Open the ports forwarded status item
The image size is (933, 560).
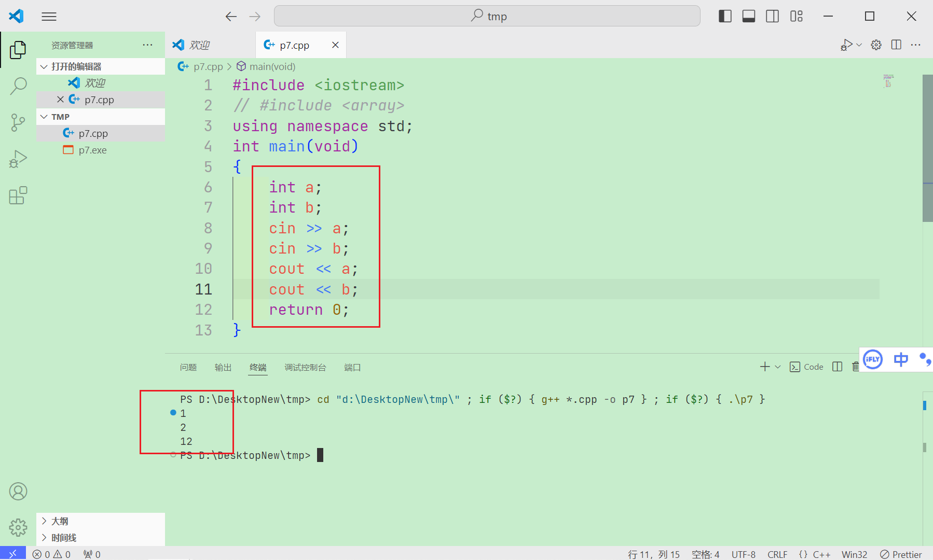[x=92, y=554]
